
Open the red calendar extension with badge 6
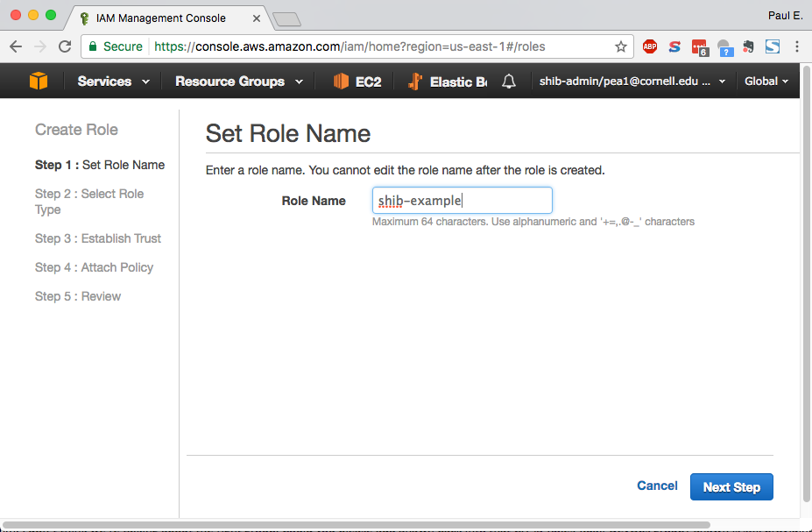click(700, 47)
